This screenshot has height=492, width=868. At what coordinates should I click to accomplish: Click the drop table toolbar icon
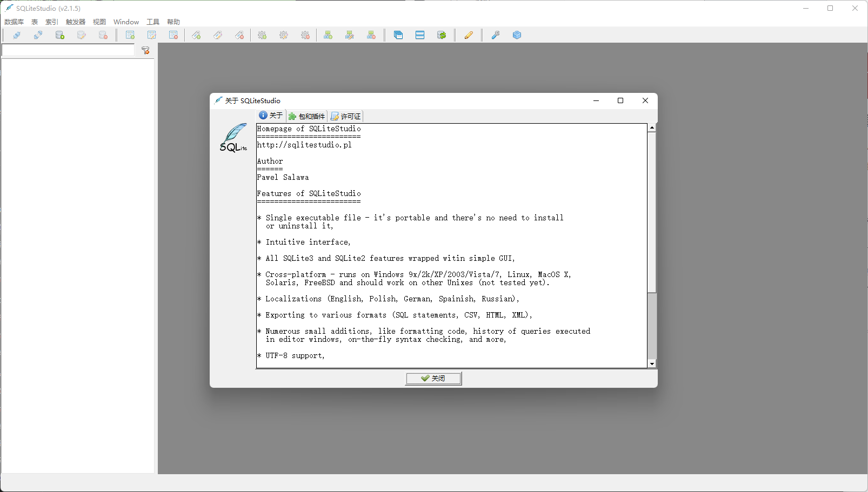pyautogui.click(x=173, y=35)
